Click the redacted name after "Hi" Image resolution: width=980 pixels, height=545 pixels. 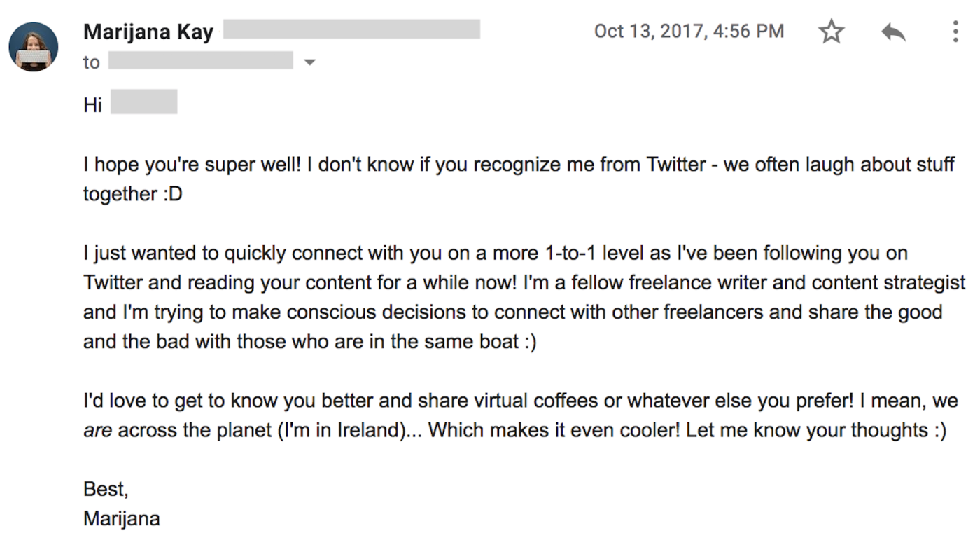pyautogui.click(x=143, y=102)
